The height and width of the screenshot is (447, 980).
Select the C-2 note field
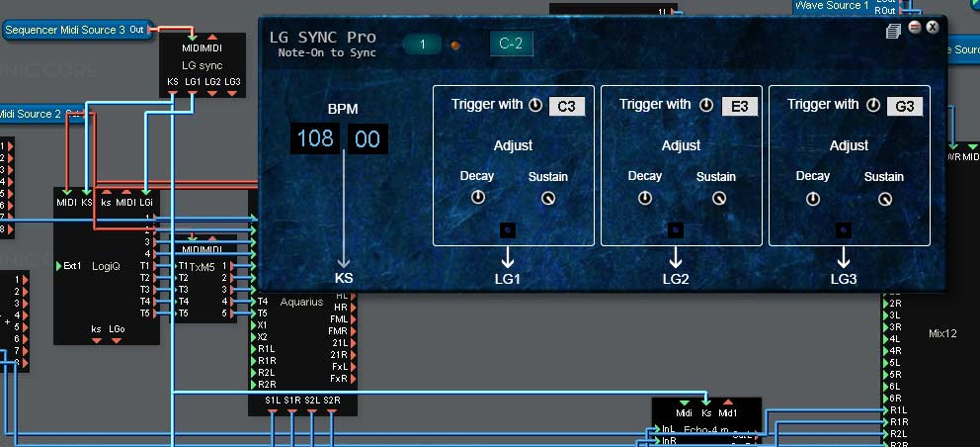[x=512, y=44]
